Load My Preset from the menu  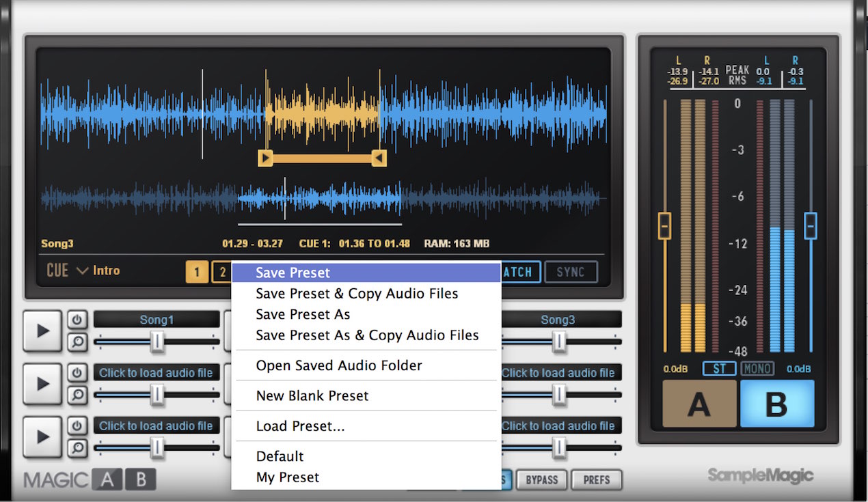[x=366, y=477]
